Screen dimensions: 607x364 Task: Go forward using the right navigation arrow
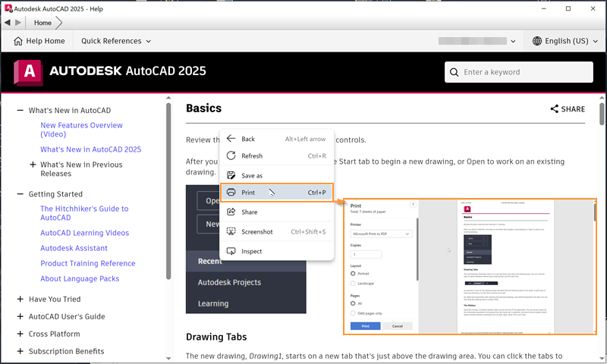[18, 23]
